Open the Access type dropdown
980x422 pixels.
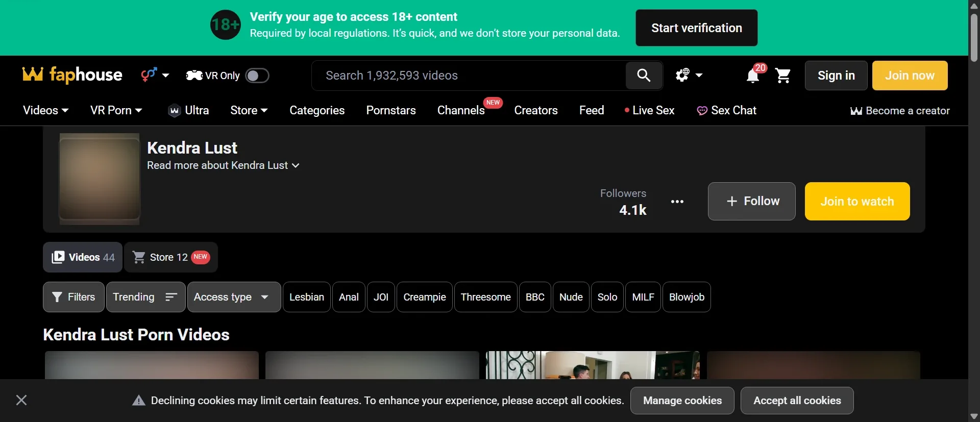[x=234, y=297]
